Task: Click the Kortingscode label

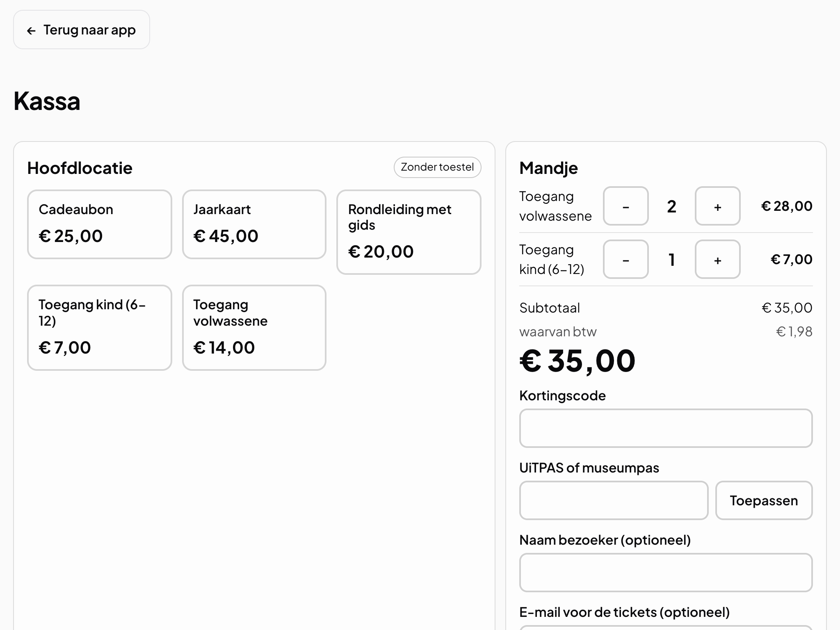Action: (563, 395)
